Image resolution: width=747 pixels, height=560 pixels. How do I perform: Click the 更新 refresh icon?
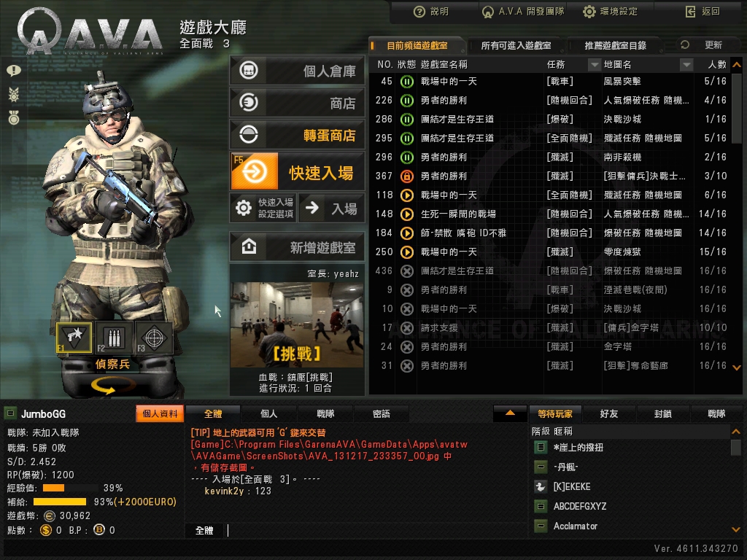point(685,44)
